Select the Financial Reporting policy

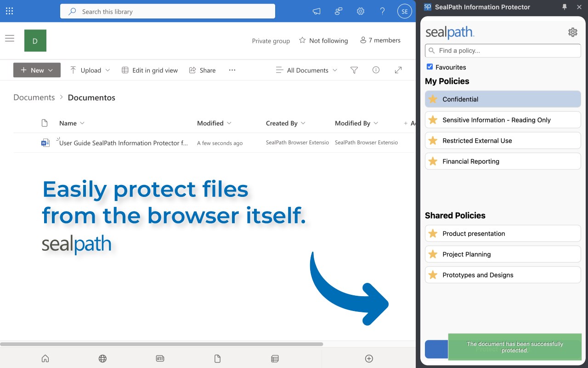coord(503,161)
